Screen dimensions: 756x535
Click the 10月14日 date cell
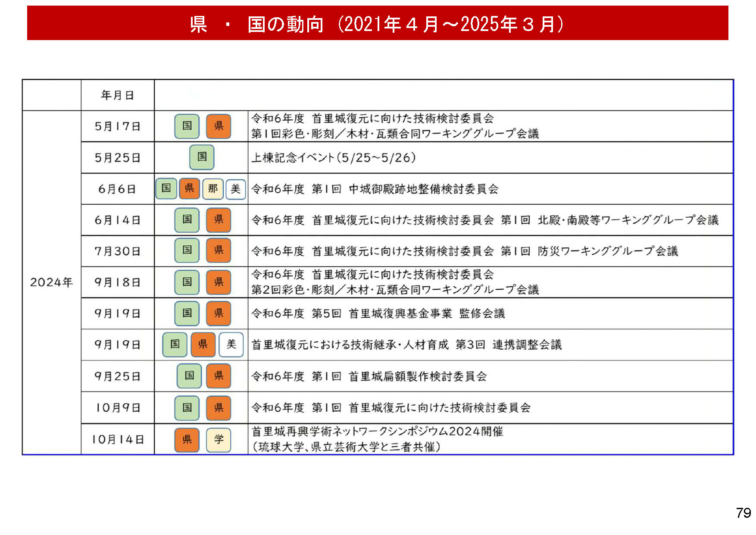tap(117, 439)
